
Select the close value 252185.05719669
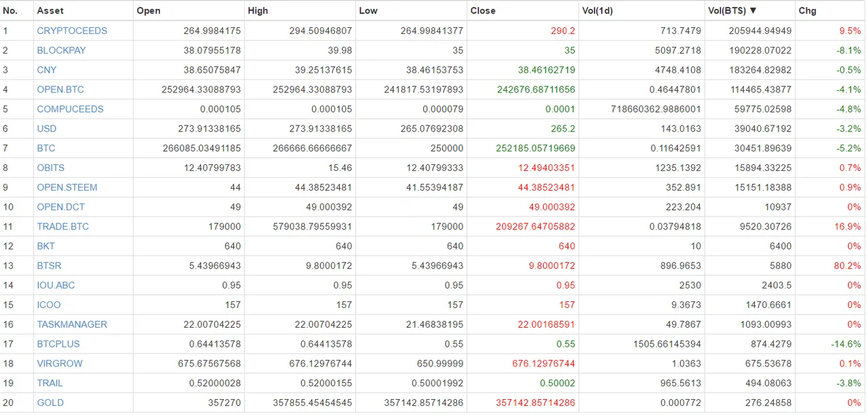[536, 148]
